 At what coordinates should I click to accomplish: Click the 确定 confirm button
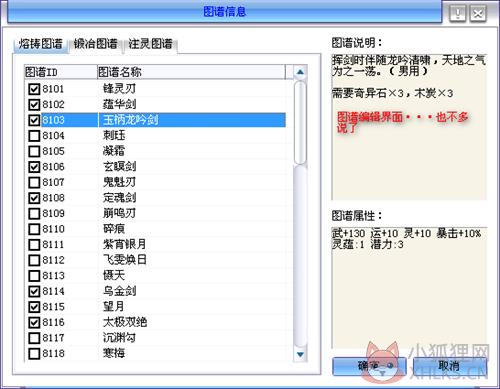coord(369,366)
